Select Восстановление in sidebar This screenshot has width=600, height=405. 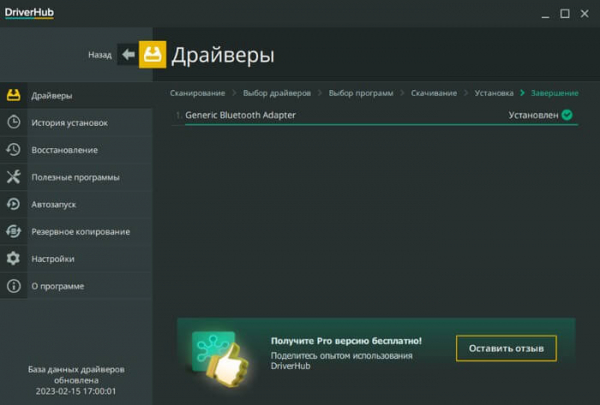click(77, 150)
